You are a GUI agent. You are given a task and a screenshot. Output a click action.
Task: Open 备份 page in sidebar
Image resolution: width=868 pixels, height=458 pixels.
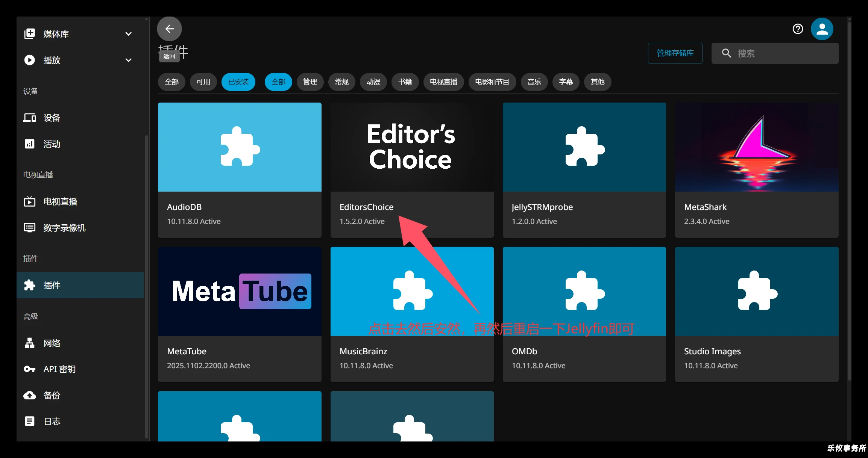[x=80, y=395]
